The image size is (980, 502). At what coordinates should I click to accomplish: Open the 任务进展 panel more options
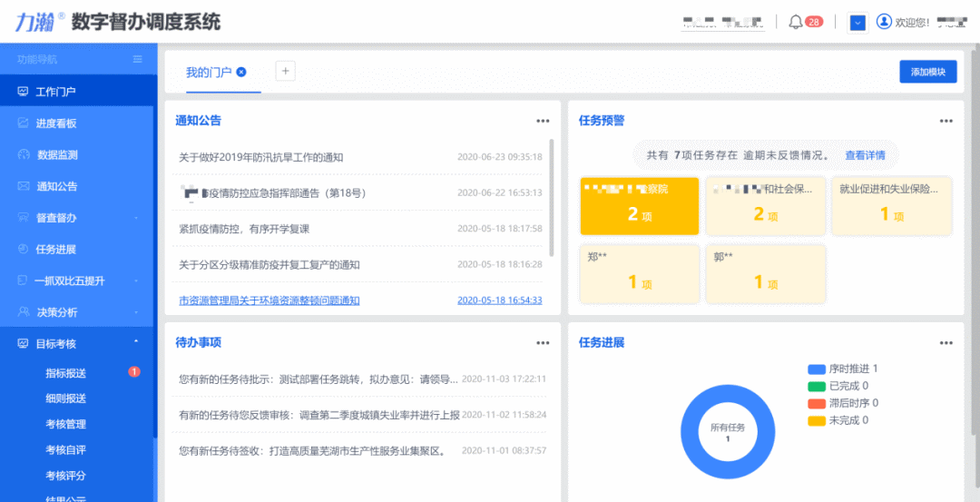(x=946, y=342)
